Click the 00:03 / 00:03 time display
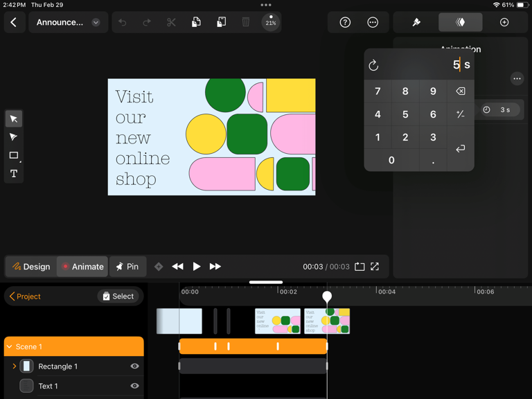 [326, 267]
